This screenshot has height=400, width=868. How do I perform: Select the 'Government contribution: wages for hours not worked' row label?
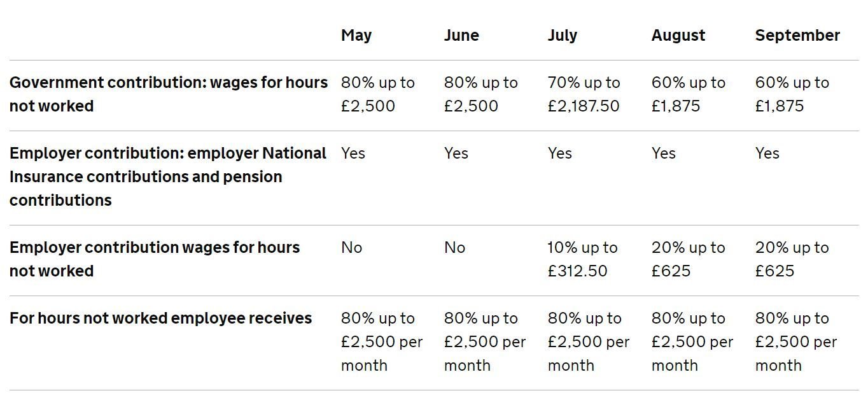pyautogui.click(x=169, y=94)
